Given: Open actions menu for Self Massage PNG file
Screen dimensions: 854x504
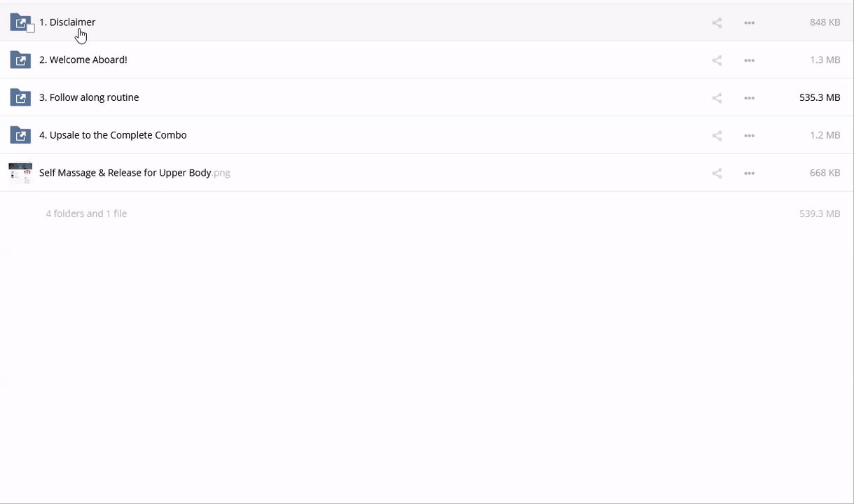Looking at the screenshot, I should (749, 173).
